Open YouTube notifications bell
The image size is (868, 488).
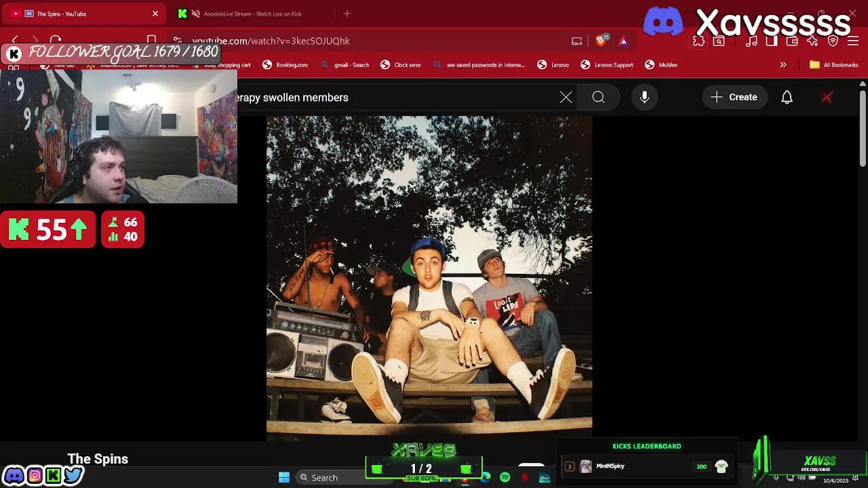787,98
